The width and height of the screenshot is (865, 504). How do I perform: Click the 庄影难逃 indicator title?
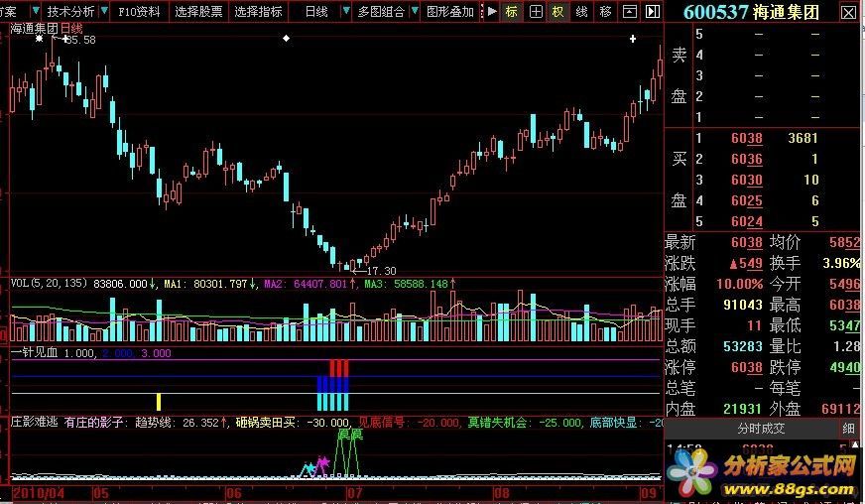coord(34,423)
